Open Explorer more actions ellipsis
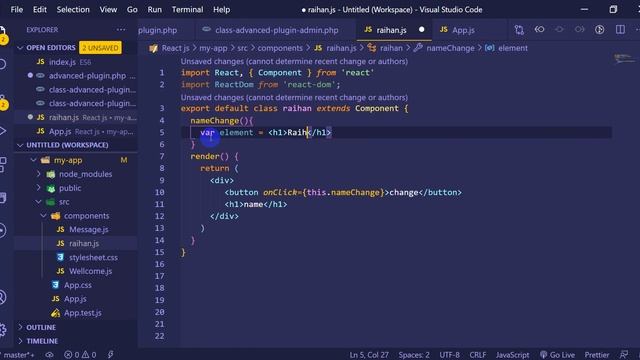The image size is (640, 360). (121, 29)
